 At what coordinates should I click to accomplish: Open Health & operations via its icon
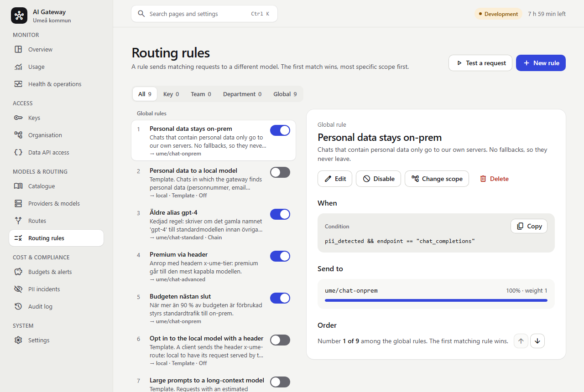(18, 84)
